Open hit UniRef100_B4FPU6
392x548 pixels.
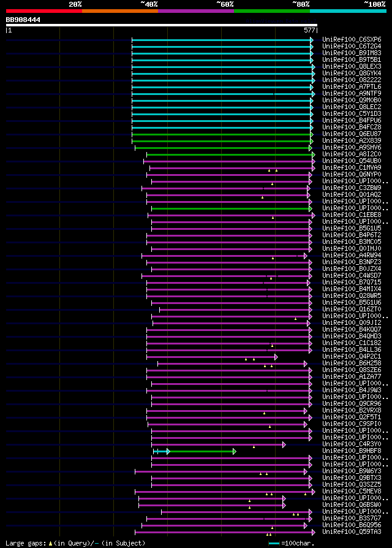click(352, 121)
